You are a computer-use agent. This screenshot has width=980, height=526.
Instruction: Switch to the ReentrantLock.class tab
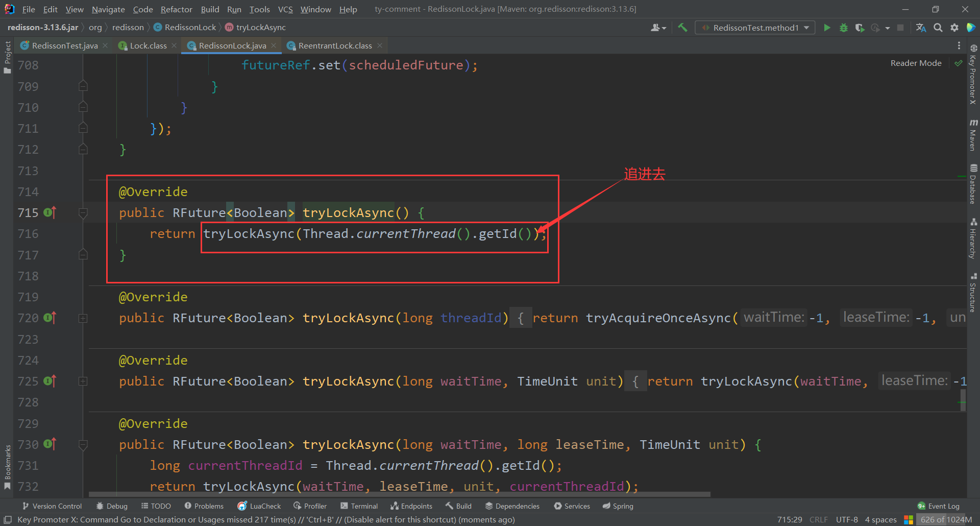point(335,45)
